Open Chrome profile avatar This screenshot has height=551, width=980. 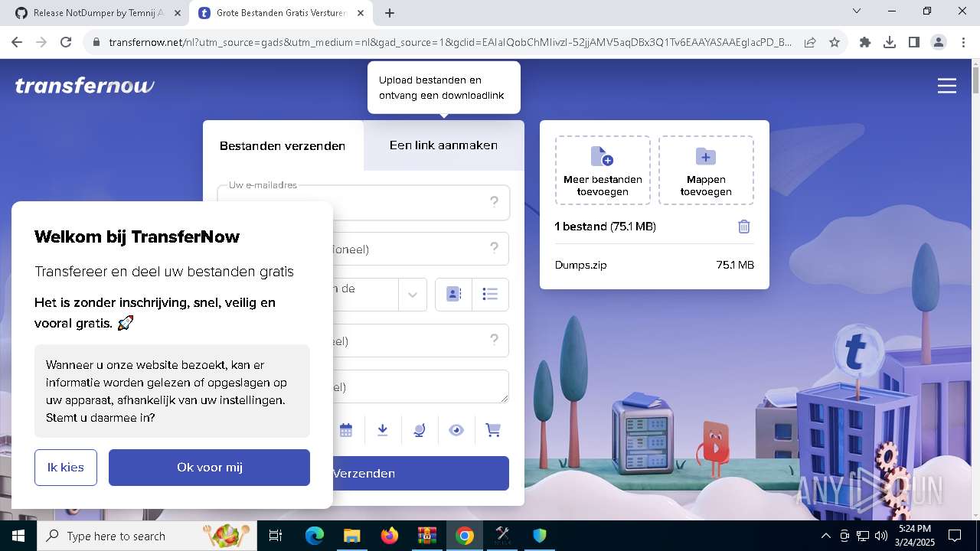click(x=939, y=42)
